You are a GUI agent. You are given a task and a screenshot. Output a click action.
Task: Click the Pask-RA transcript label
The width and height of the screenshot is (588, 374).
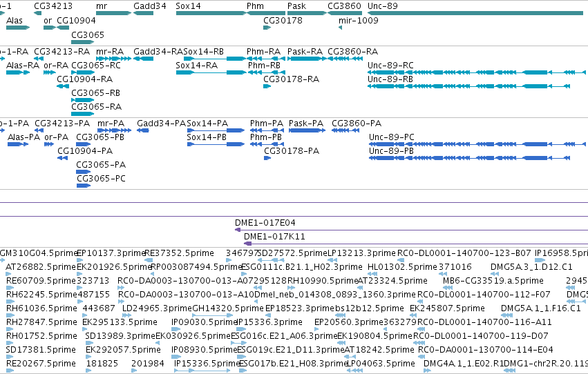(x=305, y=51)
